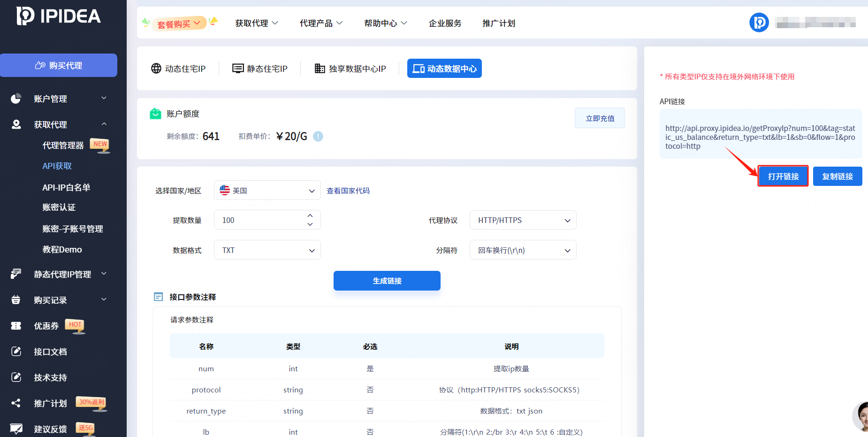Viewport: 868px width, 437px height.
Task: Click the 生成链接 button
Action: tap(387, 281)
